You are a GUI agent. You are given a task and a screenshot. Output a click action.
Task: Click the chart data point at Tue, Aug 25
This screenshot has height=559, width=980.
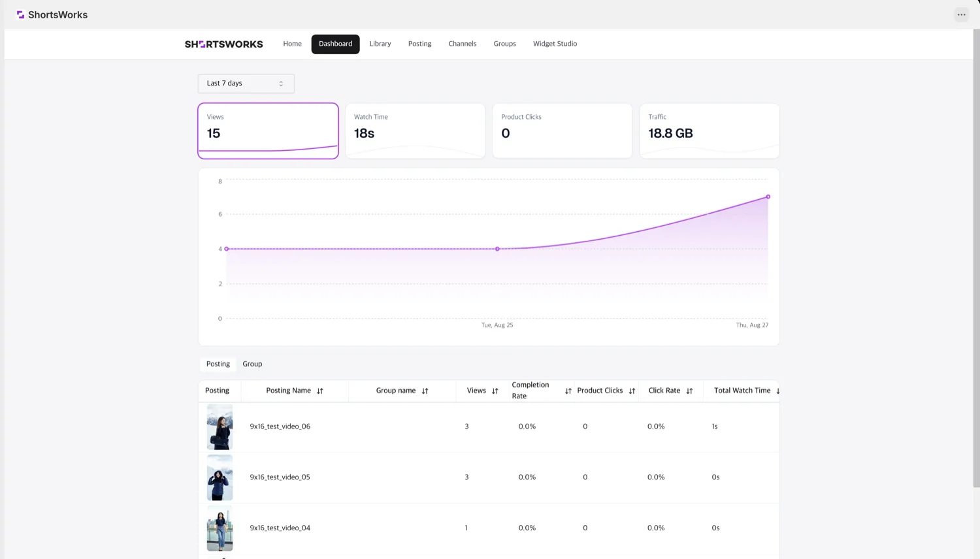click(x=497, y=249)
